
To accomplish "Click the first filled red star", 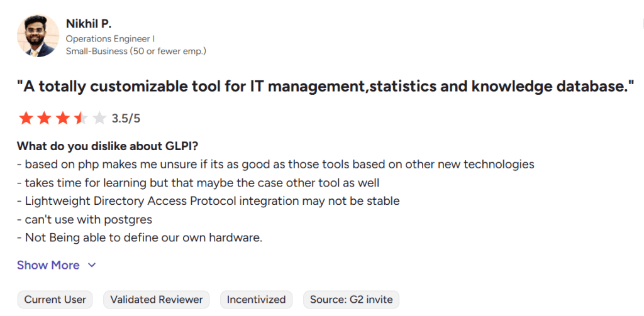I will pos(26,118).
